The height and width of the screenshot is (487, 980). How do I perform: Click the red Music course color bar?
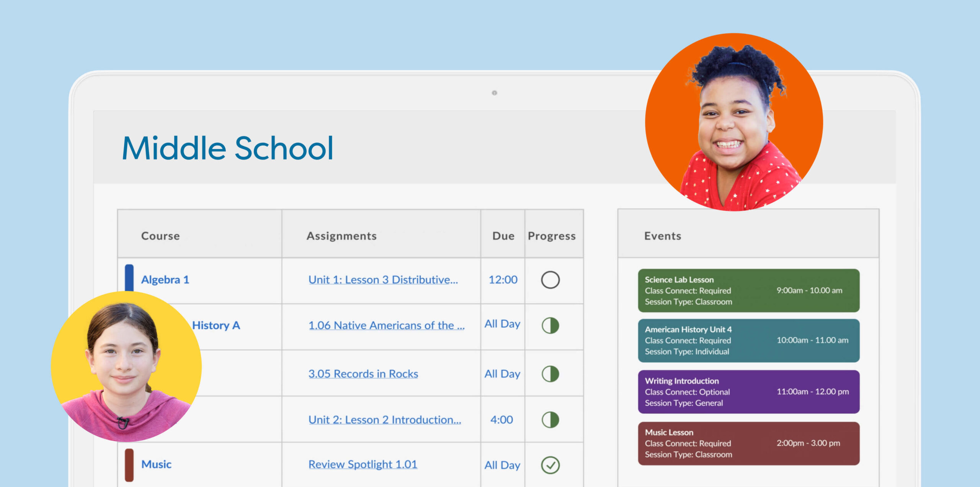(129, 464)
